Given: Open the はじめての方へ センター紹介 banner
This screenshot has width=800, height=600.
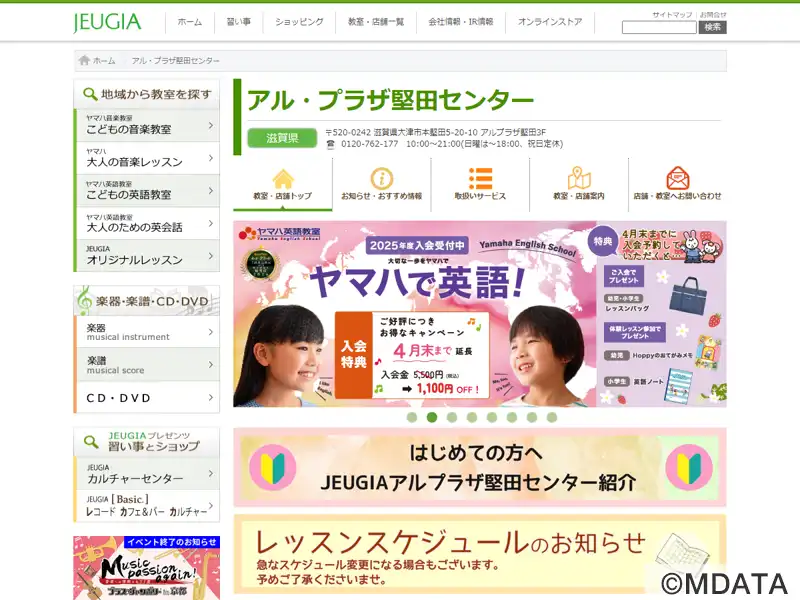Looking at the screenshot, I should click(x=480, y=467).
